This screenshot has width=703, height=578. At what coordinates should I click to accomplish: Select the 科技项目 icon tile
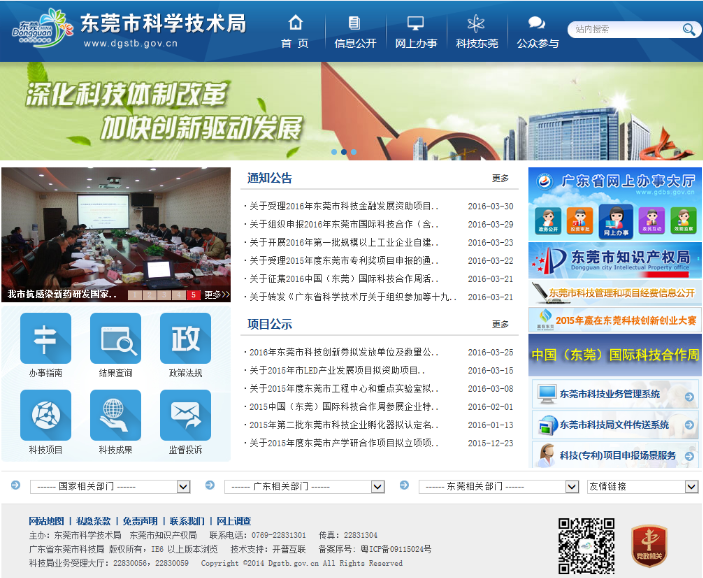pyautogui.click(x=45, y=415)
